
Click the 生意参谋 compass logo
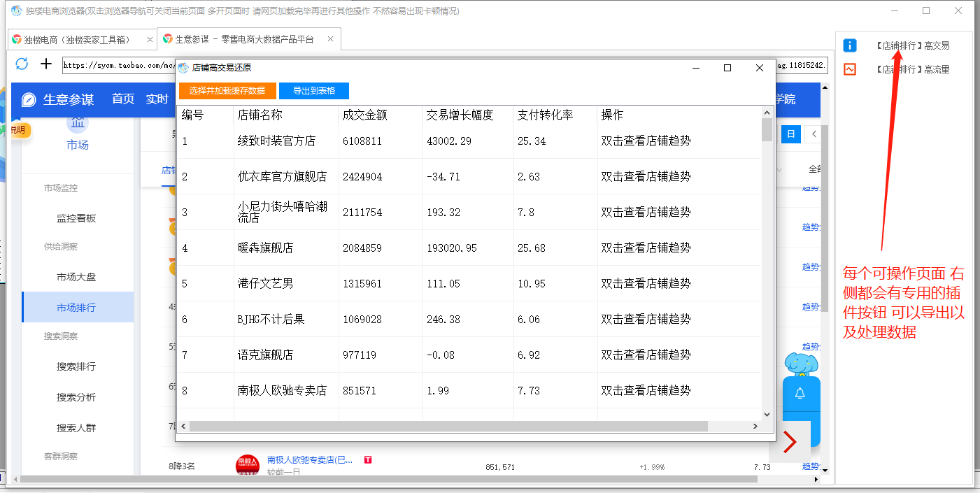click(x=29, y=99)
